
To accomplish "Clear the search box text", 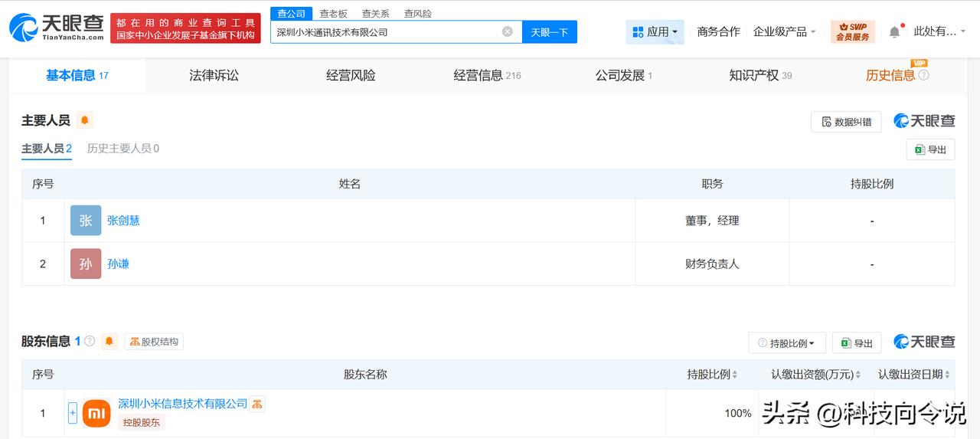I will pos(507,31).
